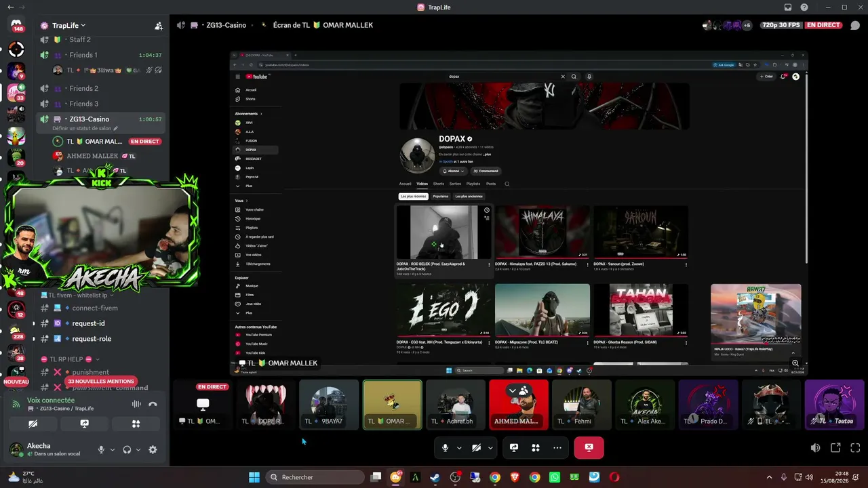Screen dimensions: 868x488
Task: Open activities launcher in call controls
Action: 536,447
